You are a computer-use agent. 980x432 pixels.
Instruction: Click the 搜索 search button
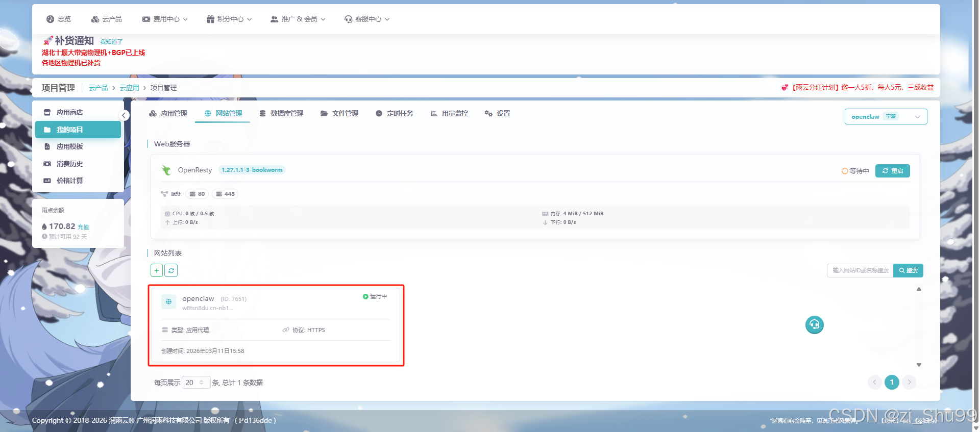tap(908, 270)
